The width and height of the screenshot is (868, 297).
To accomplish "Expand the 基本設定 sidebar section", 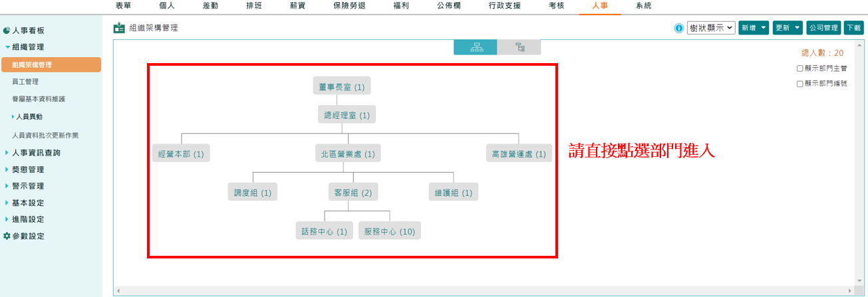I will click(7, 203).
